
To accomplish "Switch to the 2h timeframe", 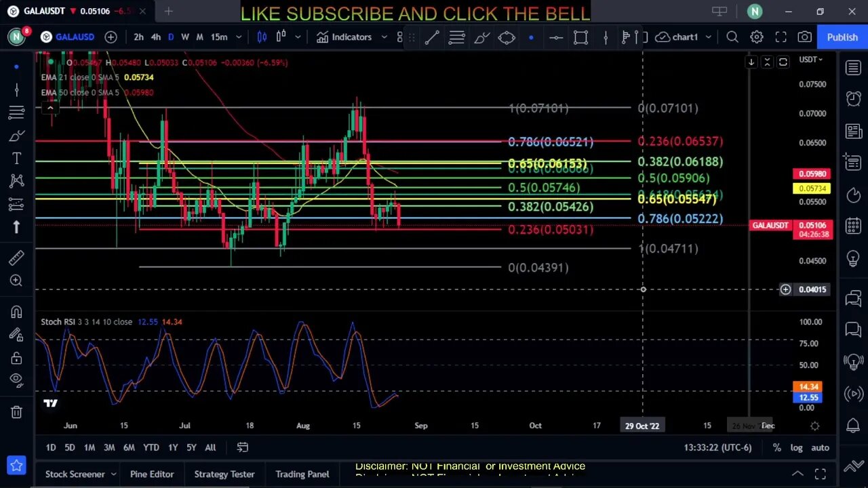I will [138, 37].
